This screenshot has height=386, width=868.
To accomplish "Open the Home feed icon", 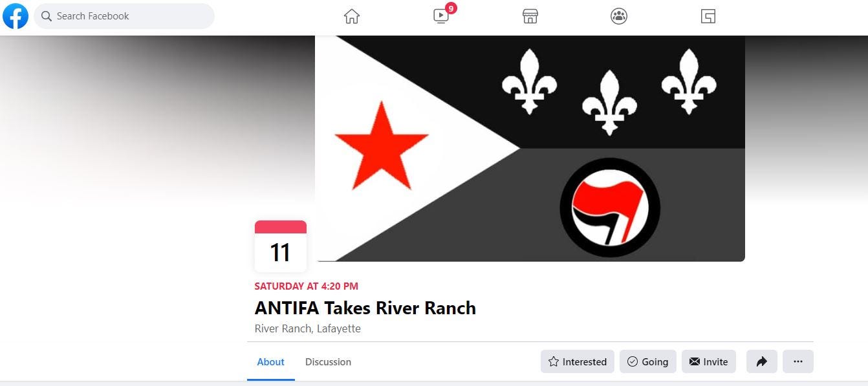I will tap(351, 16).
